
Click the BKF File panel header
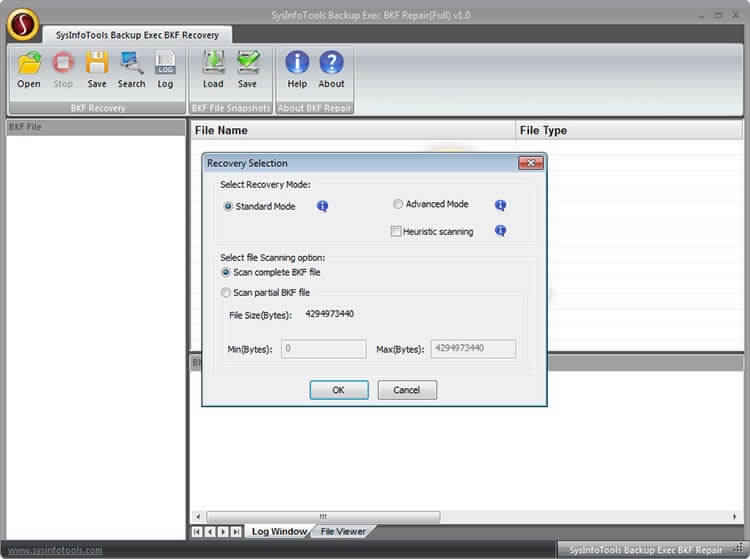pyautogui.click(x=96, y=127)
